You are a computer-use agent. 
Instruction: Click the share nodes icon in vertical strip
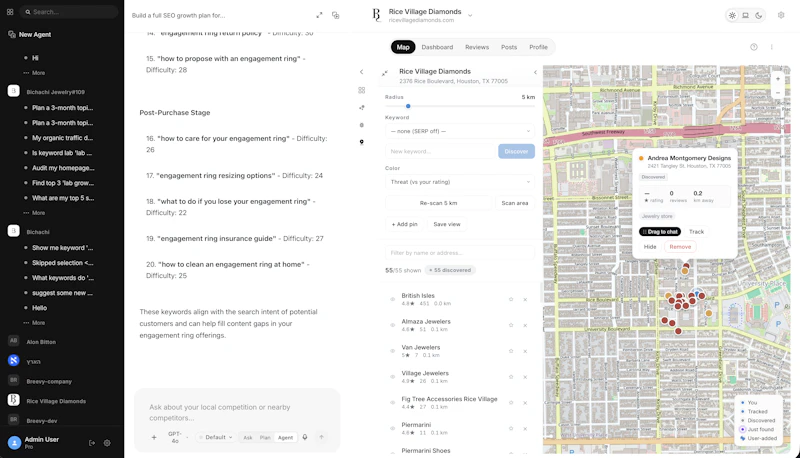click(362, 108)
